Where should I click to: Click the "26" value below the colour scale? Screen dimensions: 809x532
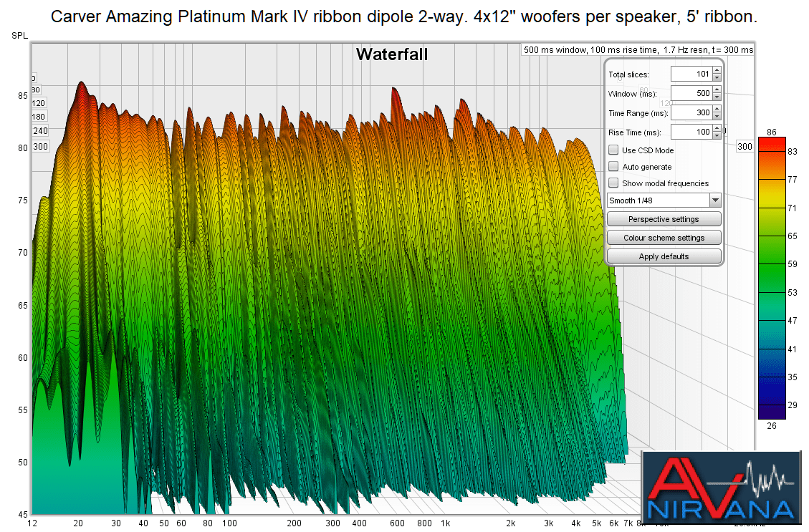[772, 426]
